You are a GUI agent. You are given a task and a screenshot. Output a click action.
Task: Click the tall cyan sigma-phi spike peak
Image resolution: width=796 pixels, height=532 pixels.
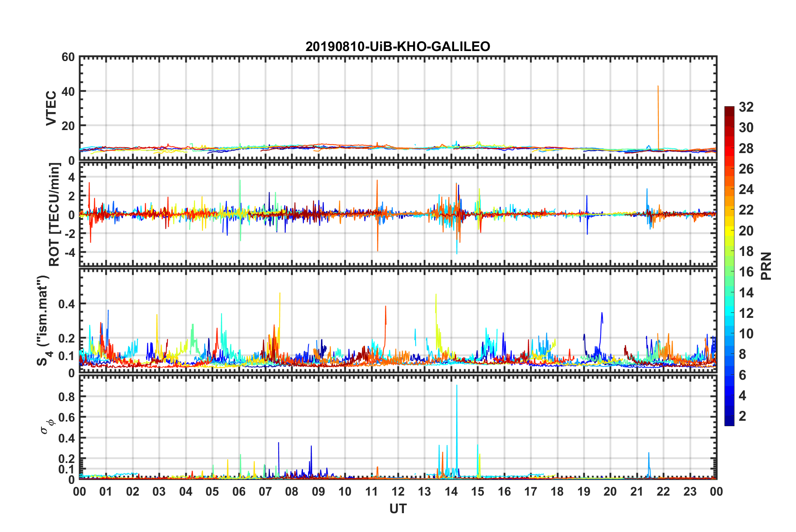click(x=457, y=386)
